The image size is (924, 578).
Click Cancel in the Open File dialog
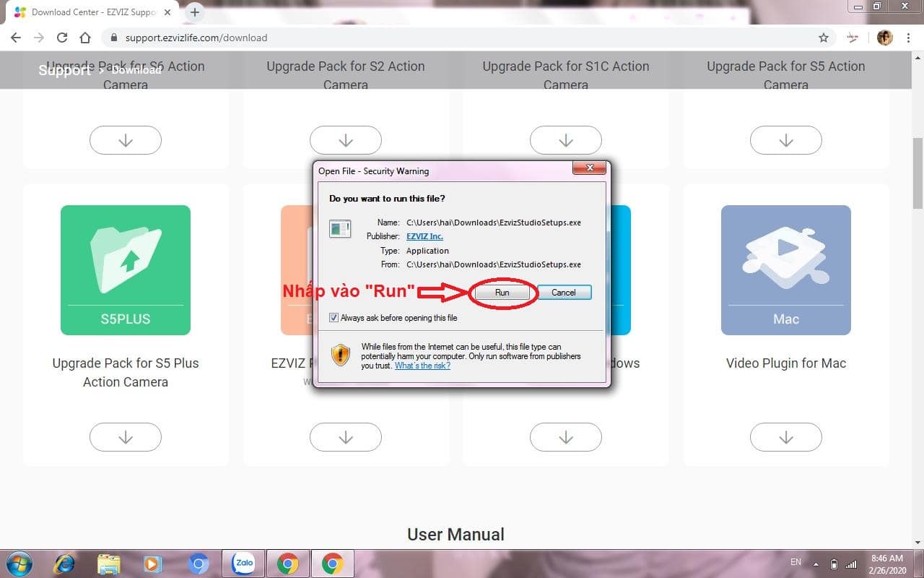(x=564, y=293)
